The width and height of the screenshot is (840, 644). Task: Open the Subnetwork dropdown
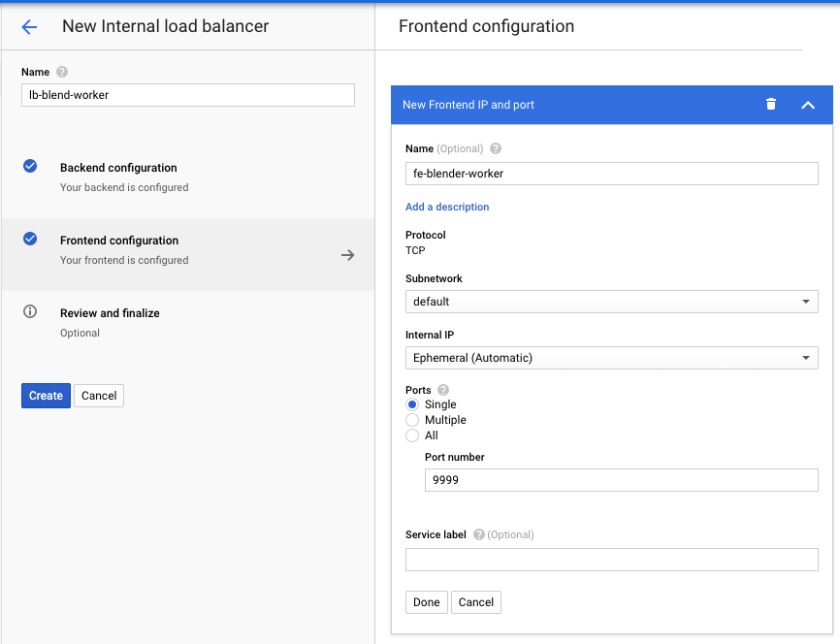pos(612,302)
